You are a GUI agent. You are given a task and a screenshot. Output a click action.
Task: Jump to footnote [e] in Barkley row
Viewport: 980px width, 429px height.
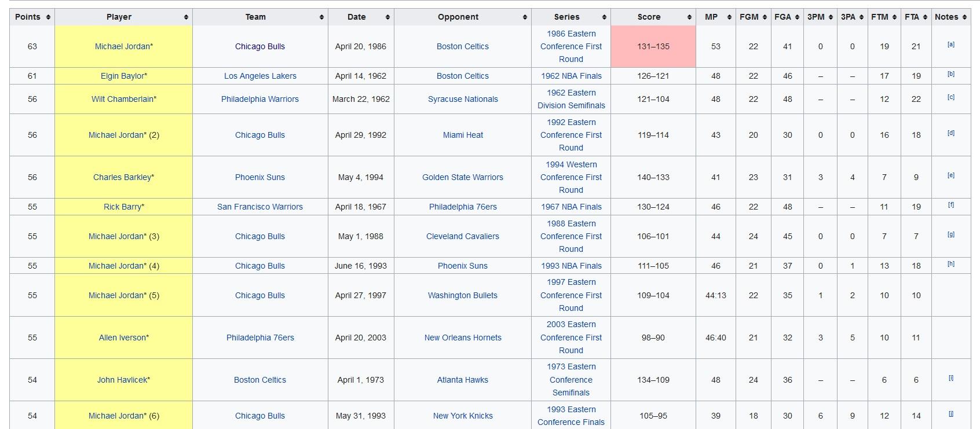point(951,175)
